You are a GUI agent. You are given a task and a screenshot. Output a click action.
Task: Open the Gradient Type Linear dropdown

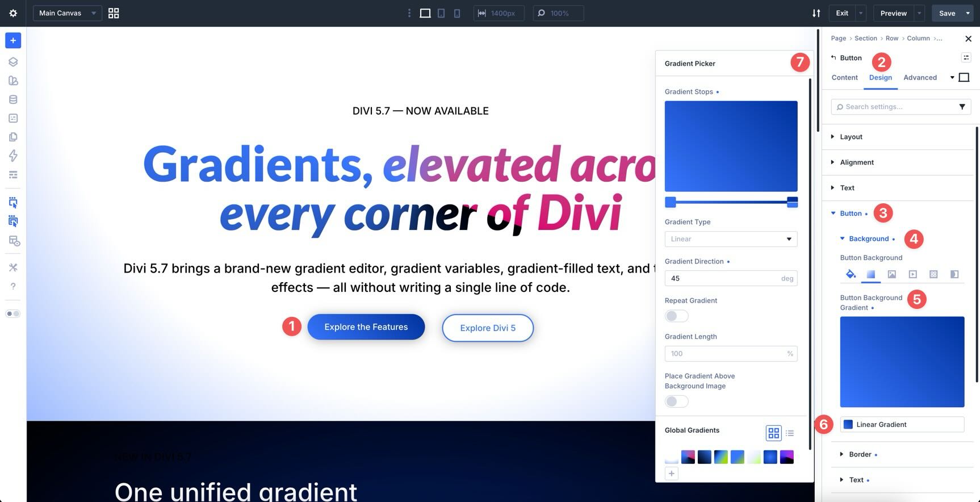731,239
